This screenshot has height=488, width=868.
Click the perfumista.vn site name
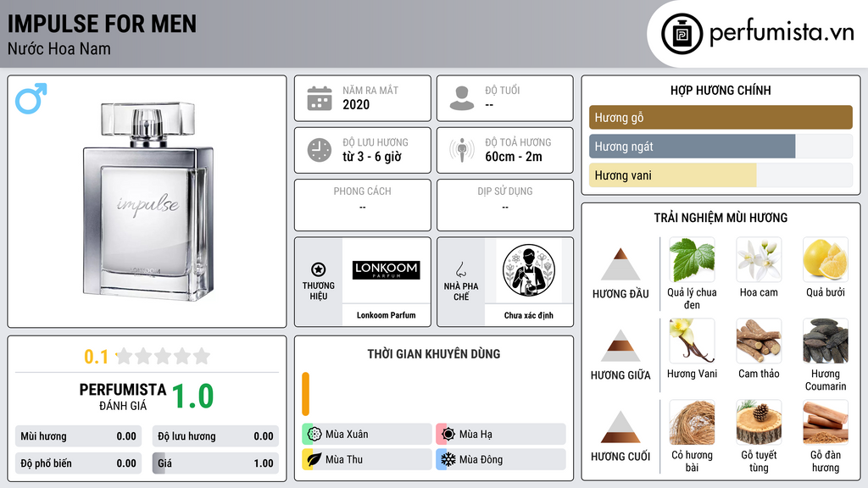(x=782, y=33)
